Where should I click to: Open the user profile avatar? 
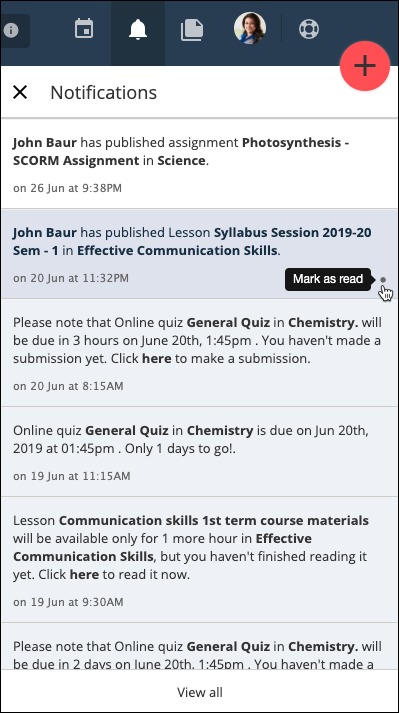(x=250, y=28)
